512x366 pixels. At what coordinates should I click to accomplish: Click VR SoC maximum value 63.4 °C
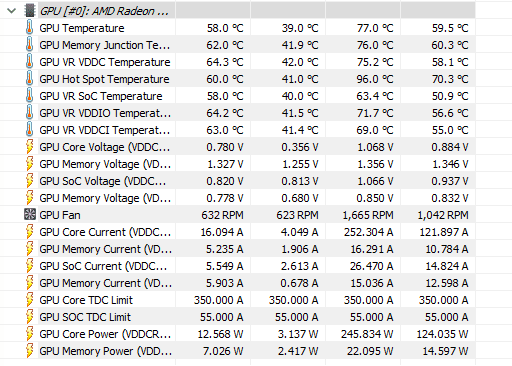click(x=375, y=96)
